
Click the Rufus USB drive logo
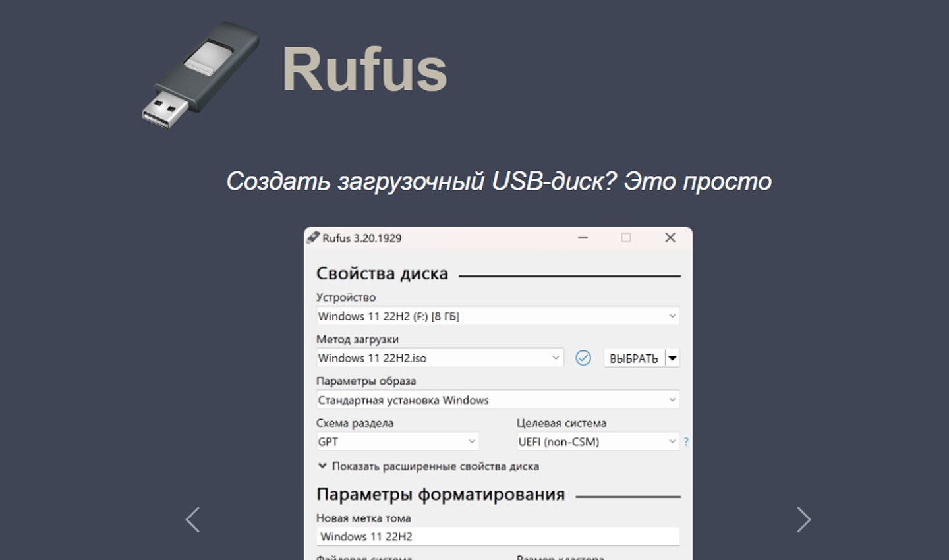click(x=200, y=74)
